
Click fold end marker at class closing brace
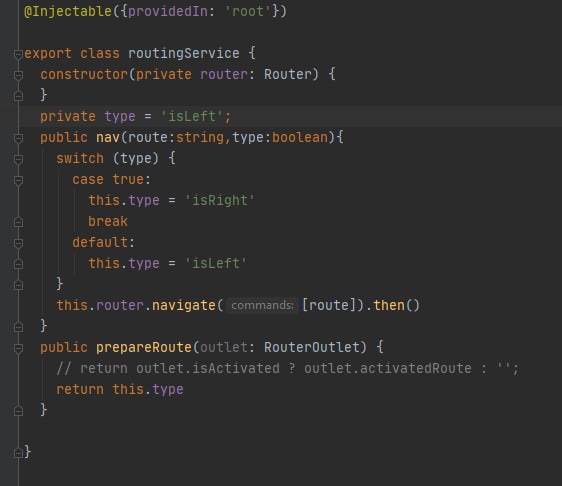pyautogui.click(x=18, y=453)
